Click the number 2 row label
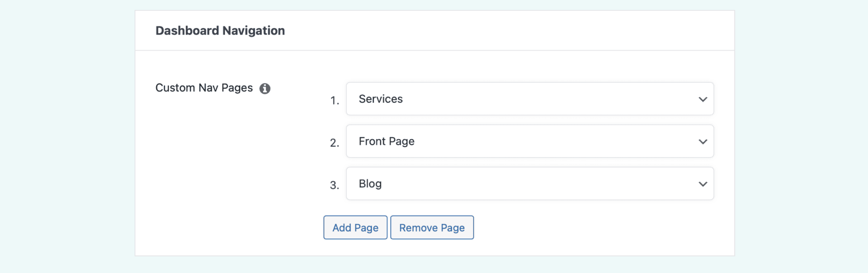The height and width of the screenshot is (273, 868). [x=335, y=142]
